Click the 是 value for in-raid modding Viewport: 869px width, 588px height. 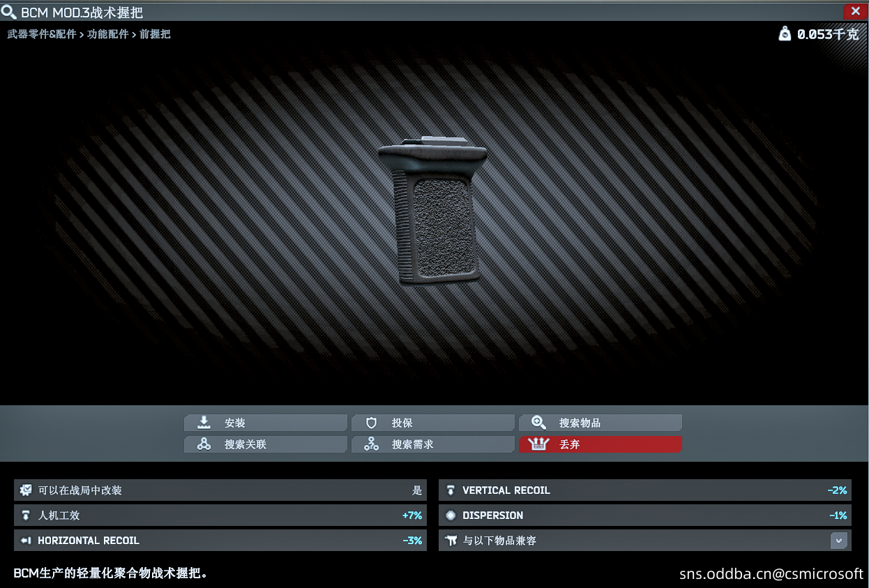point(417,490)
